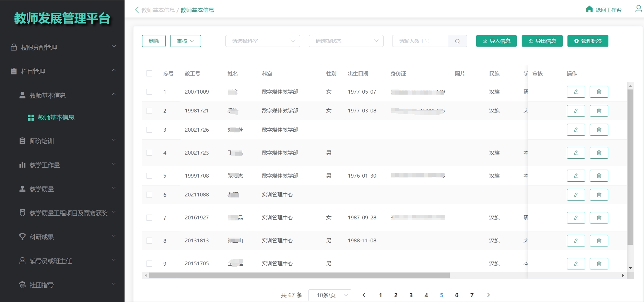Delete row for teacher 20021723
Viewport: 644px width, 302px height.
coord(599,153)
